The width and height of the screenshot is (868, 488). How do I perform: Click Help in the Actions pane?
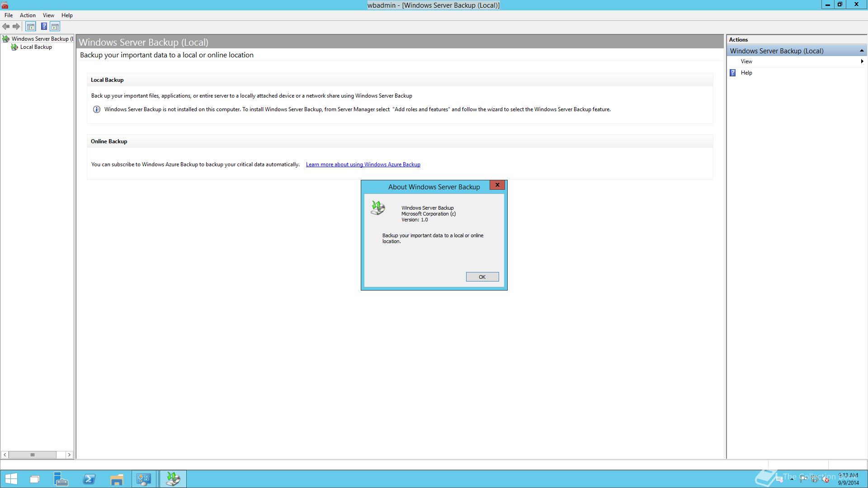click(746, 73)
